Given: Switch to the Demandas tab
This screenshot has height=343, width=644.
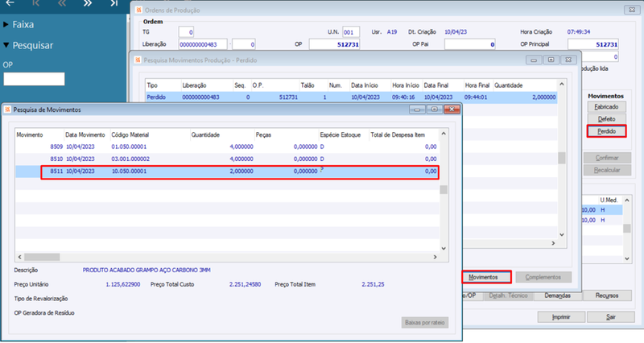Looking at the screenshot, I should pos(557,295).
